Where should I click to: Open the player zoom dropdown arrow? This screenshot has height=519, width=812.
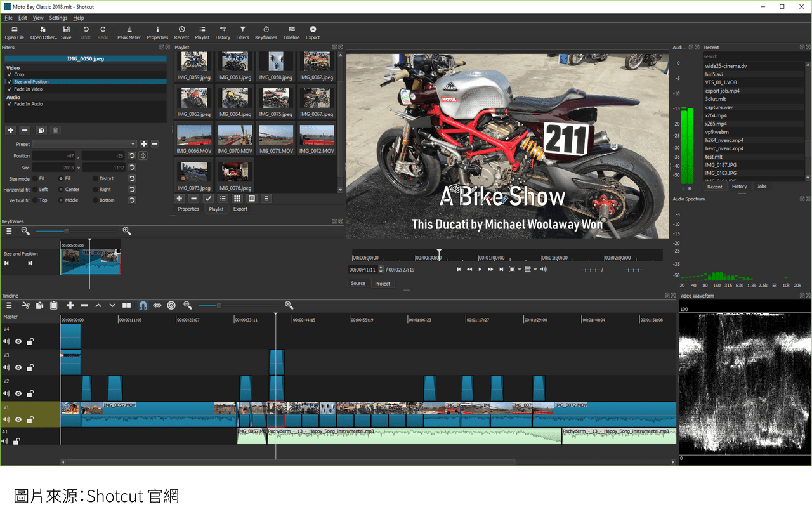[520, 270]
